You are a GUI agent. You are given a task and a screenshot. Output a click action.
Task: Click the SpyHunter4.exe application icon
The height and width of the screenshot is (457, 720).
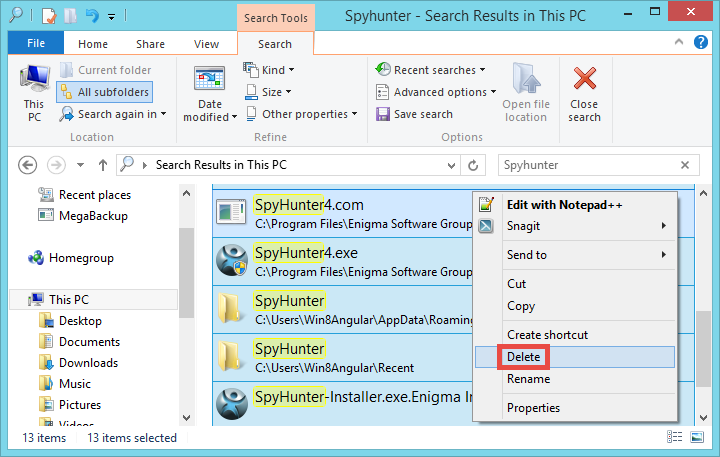232,260
